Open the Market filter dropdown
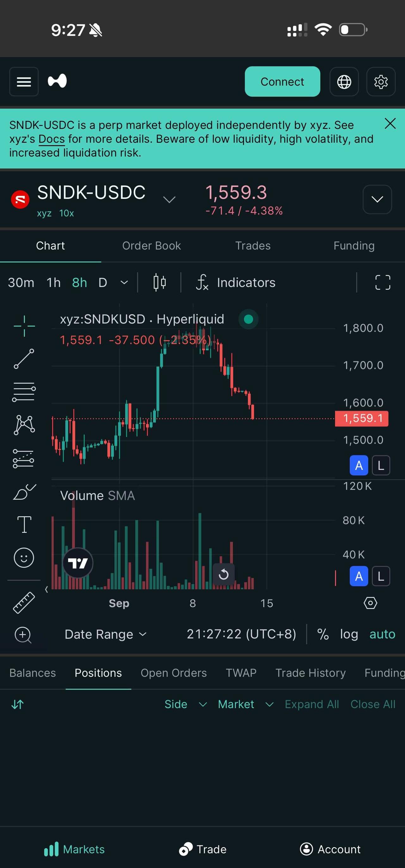This screenshot has height=868, width=405. tap(246, 704)
